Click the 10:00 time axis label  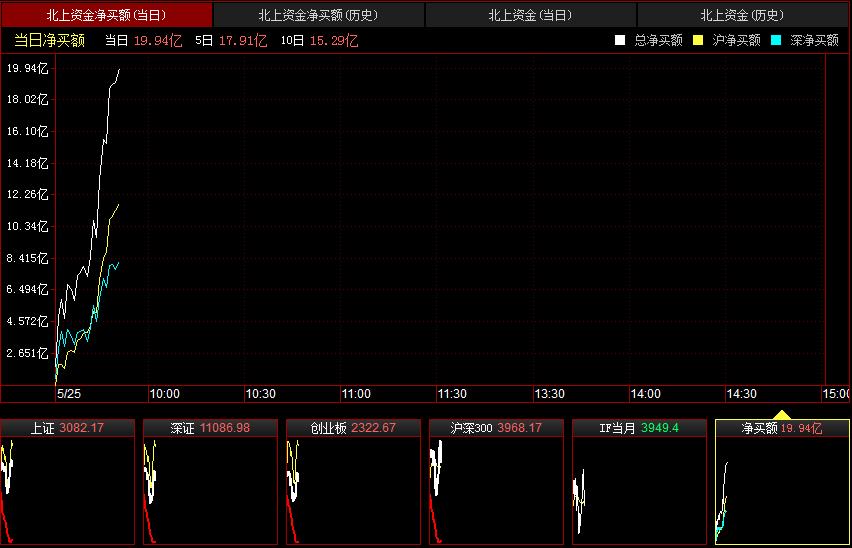tap(164, 394)
